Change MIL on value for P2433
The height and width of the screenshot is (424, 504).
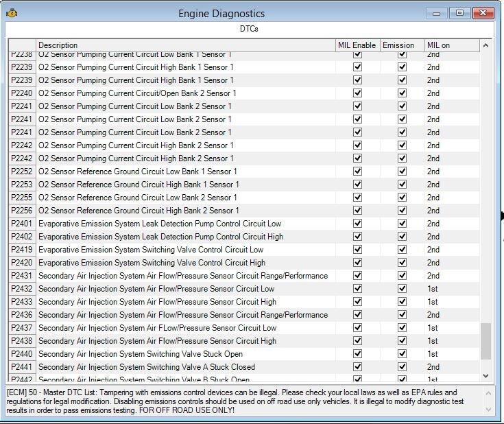452,302
